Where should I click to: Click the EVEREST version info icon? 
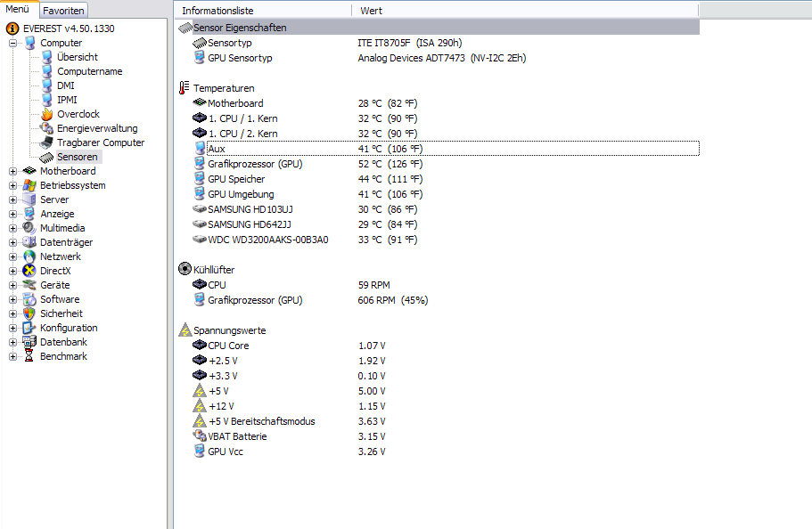coord(11,28)
